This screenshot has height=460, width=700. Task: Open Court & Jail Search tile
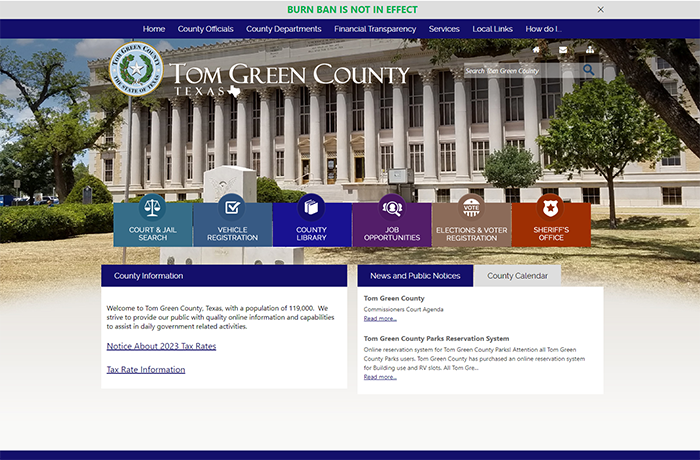pyautogui.click(x=153, y=225)
